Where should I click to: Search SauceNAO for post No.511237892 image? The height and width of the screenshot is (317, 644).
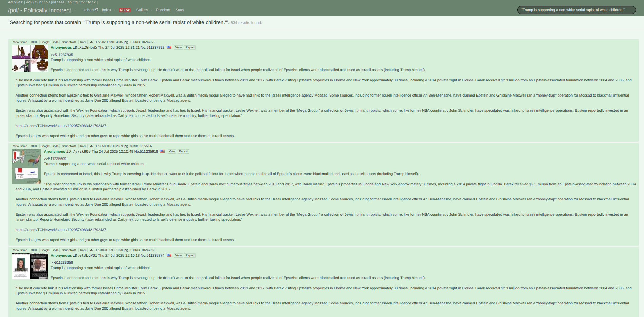pyautogui.click(x=69, y=42)
